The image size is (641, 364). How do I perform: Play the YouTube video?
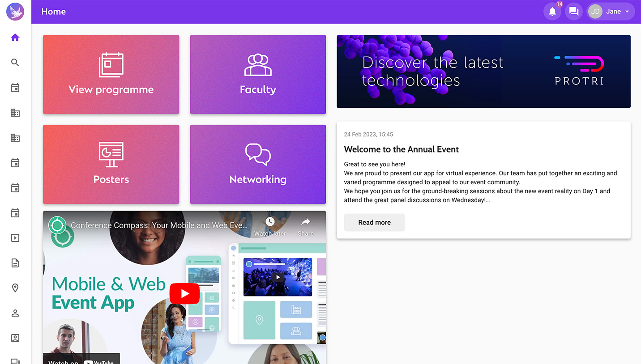coord(184,294)
